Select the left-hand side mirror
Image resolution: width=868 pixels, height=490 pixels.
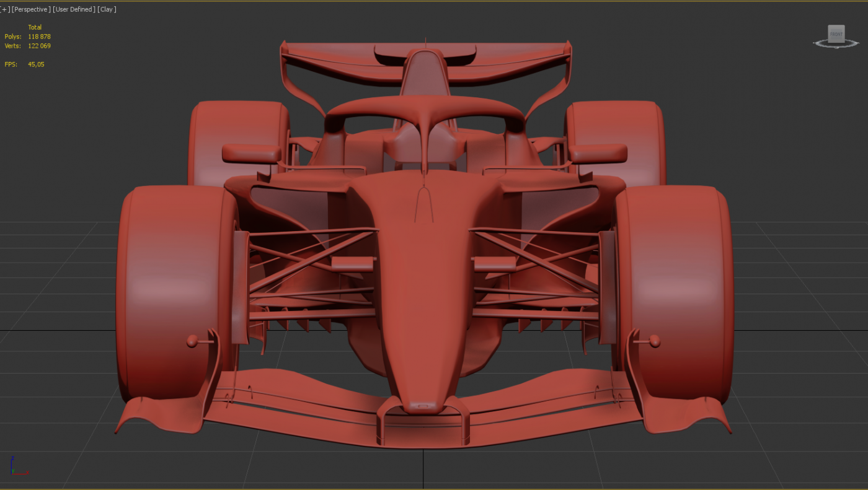pyautogui.click(x=251, y=153)
